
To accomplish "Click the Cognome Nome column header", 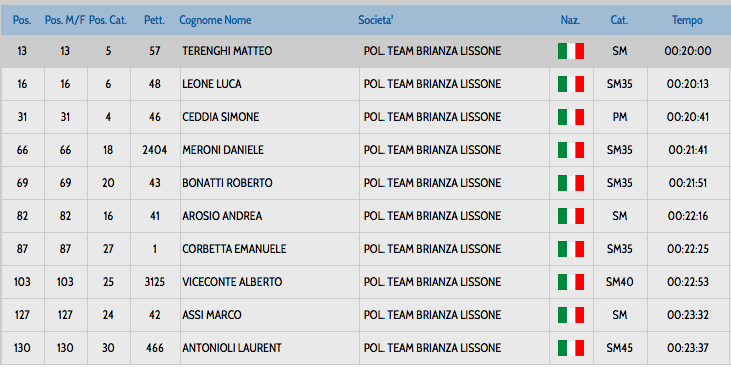I will pos(215,20).
